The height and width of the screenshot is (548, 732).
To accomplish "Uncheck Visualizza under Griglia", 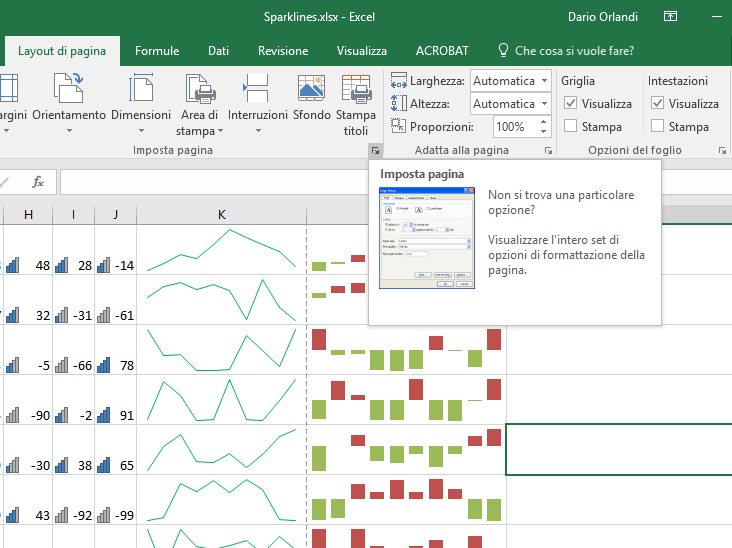I will pos(570,103).
